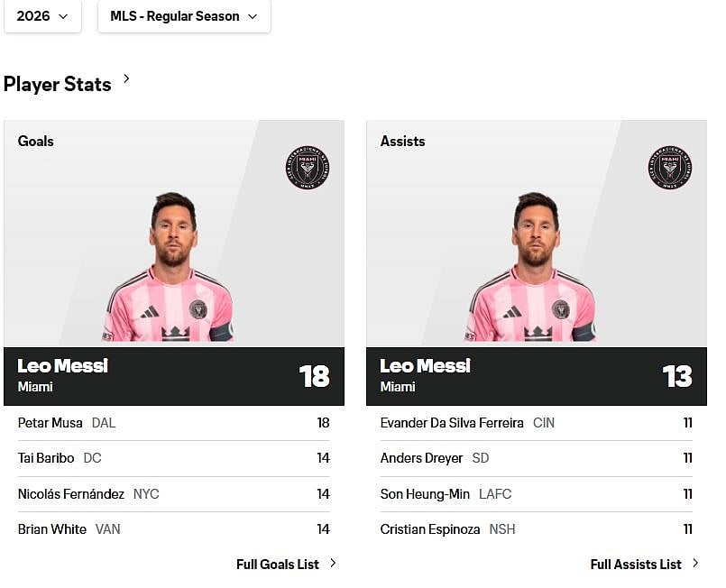726x588 pixels.
Task: Select Brian White VAN row
Action: click(174, 529)
